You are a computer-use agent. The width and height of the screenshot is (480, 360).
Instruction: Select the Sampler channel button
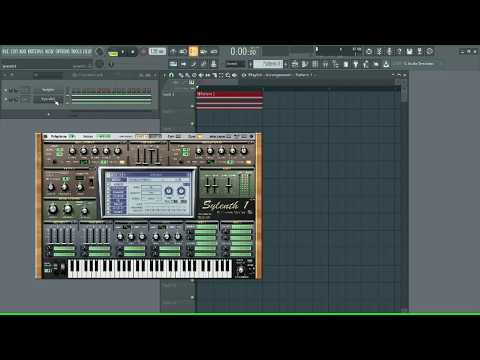48,90
